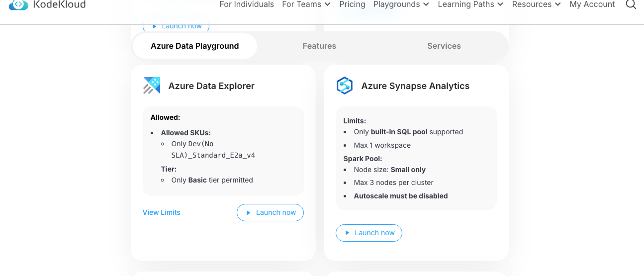Click the Spark Pool heading
Image resolution: width=644 pixels, height=276 pixels.
coord(363,159)
